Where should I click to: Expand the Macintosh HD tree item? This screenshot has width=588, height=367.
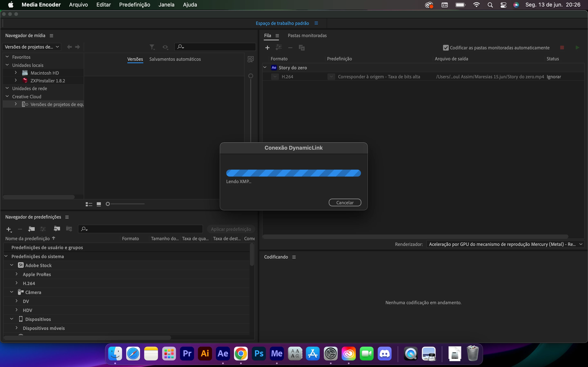16,73
